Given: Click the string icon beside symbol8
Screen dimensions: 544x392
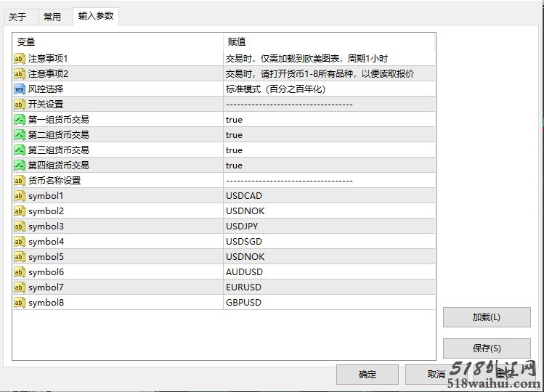Looking at the screenshot, I should (20, 303).
